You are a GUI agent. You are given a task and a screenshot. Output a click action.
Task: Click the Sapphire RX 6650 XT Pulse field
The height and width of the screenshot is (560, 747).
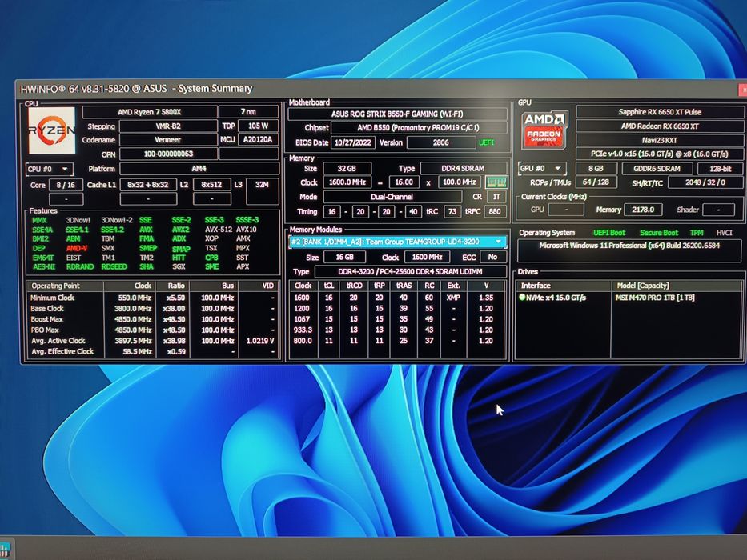click(660, 113)
